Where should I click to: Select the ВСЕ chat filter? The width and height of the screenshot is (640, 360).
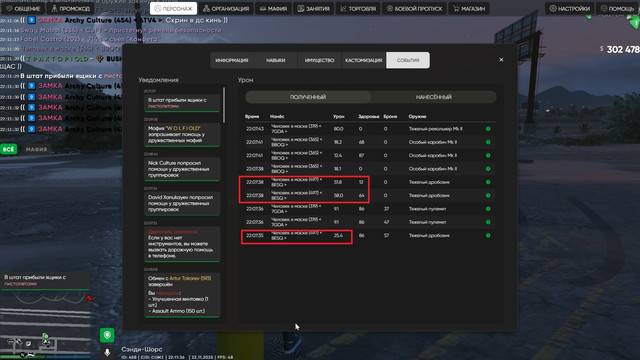(9, 149)
